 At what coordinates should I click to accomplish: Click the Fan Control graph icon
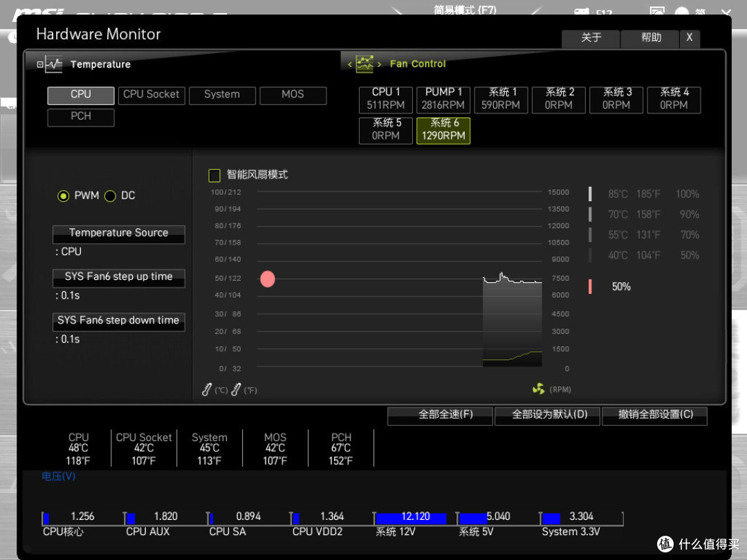(365, 64)
